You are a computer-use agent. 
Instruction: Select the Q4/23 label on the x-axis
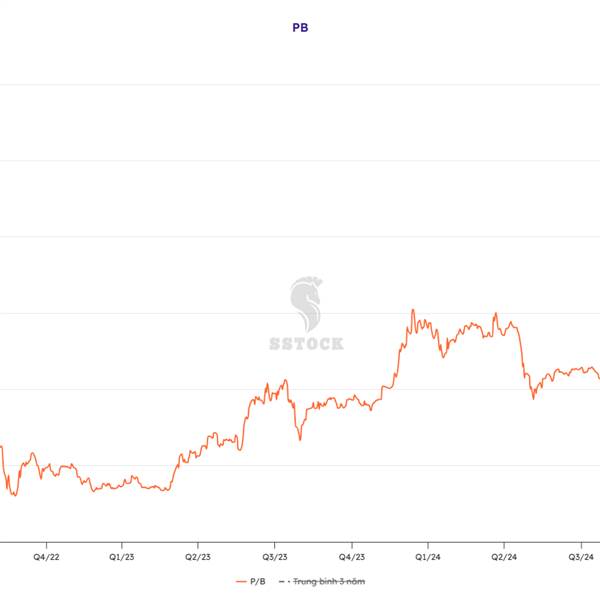click(x=351, y=556)
